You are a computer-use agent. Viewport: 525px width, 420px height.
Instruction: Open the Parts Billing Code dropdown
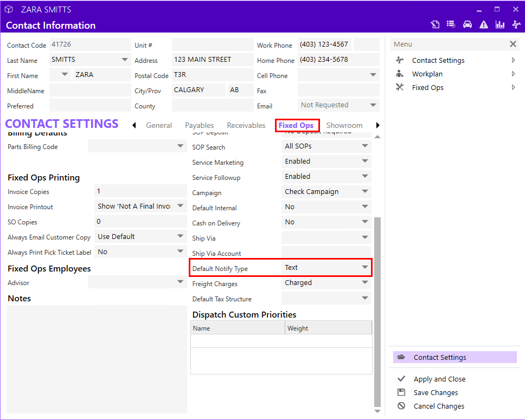(x=180, y=146)
